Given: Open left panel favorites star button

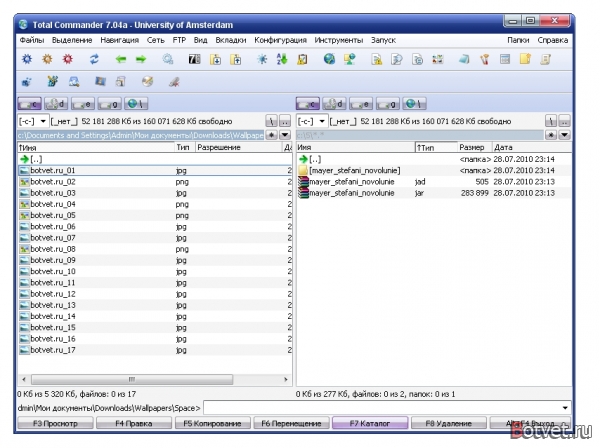Looking at the screenshot, I should (271, 135).
